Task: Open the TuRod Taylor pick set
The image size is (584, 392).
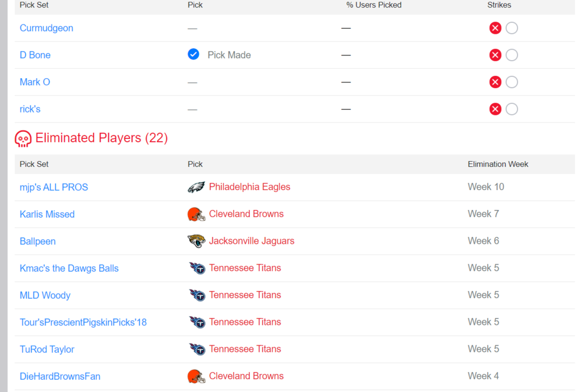Action: 47,349
